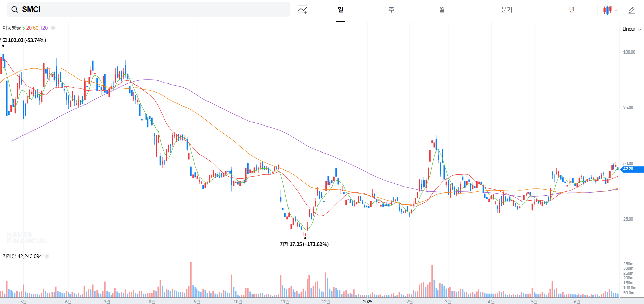Focus the SMCI ticker search field
The height and width of the screenshot is (304, 644).
[x=148, y=10]
